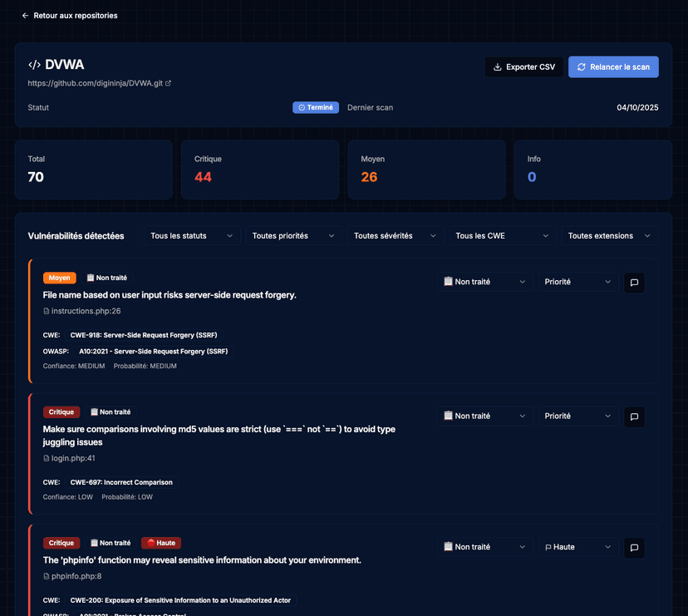Click Relancer le scan button
Viewport: 688px width, 616px height.
[x=613, y=67]
